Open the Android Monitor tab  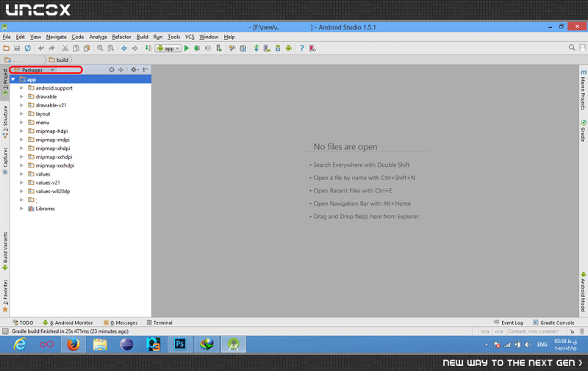pyautogui.click(x=68, y=323)
